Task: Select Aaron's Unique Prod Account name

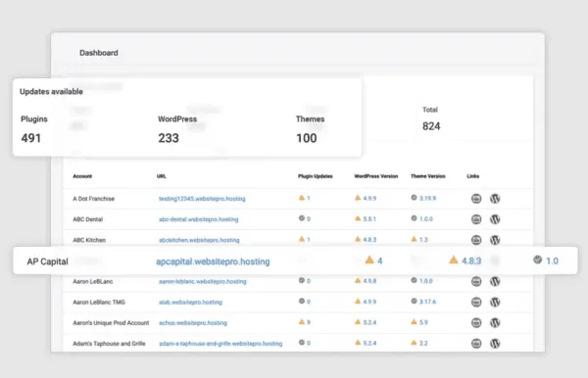Action: 111,322
